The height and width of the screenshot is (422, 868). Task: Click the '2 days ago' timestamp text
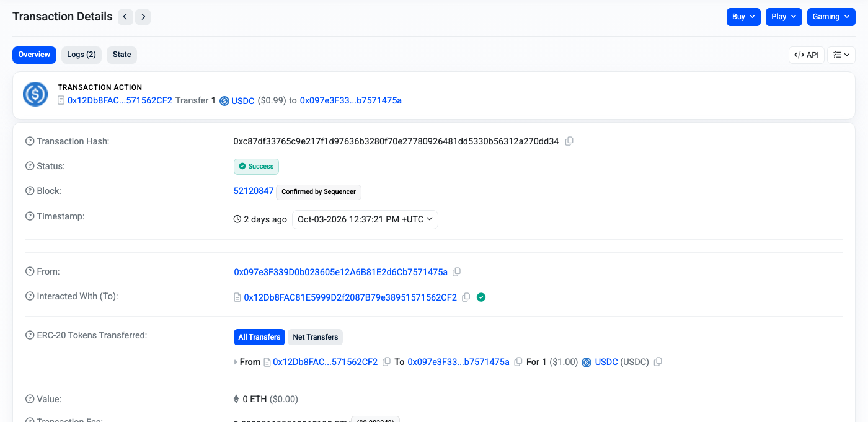(x=265, y=219)
